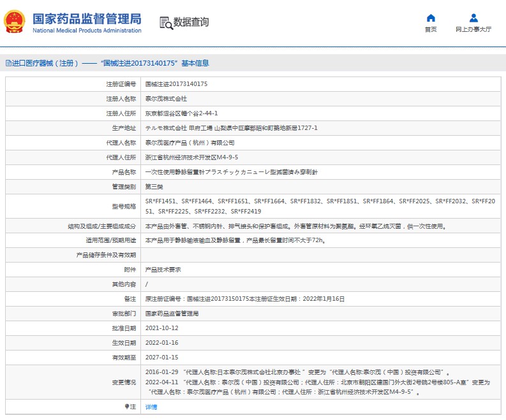Select agent address 浙江省杭州经济技术开发区M4-9-5

191,157
